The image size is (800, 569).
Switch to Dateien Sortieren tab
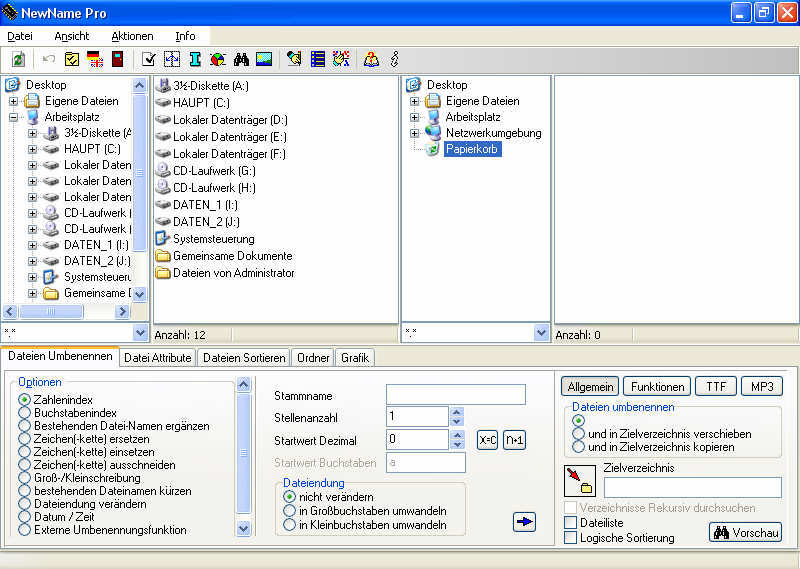(244, 358)
